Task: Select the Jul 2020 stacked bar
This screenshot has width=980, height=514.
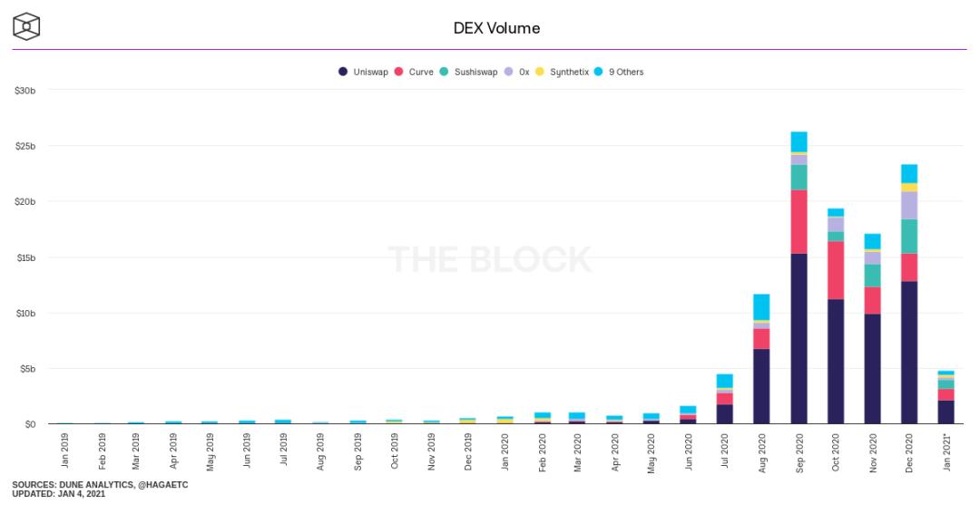Action: [724, 399]
